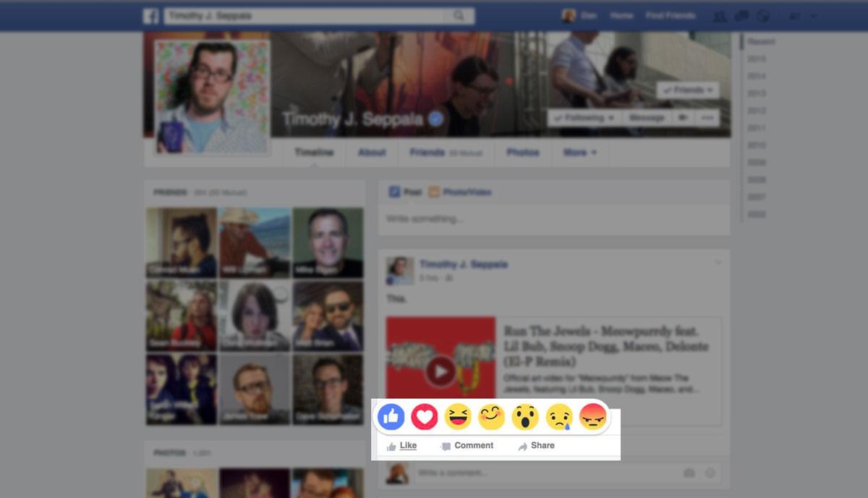This screenshot has height=498, width=868.
Task: Open the Facebook home logo
Action: [x=150, y=14]
